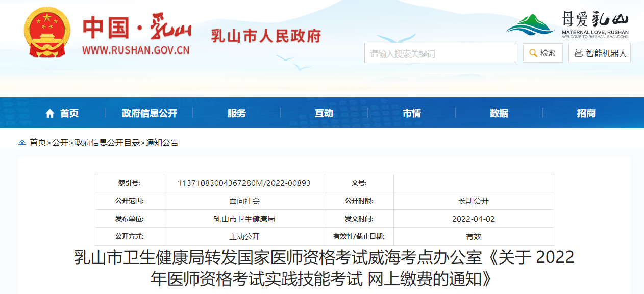Click the national emblem logo
Image resolution: width=644 pixels, height=294 pixels.
click(x=47, y=33)
